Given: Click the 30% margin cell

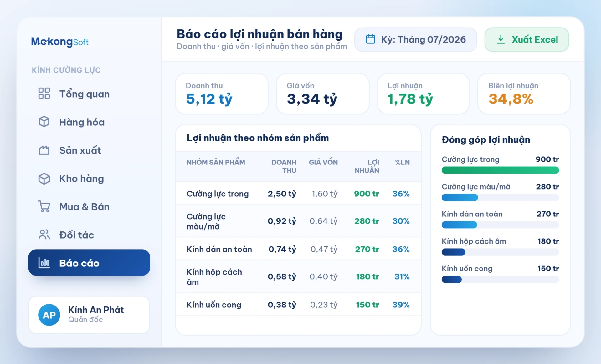Looking at the screenshot, I should click(x=401, y=221).
